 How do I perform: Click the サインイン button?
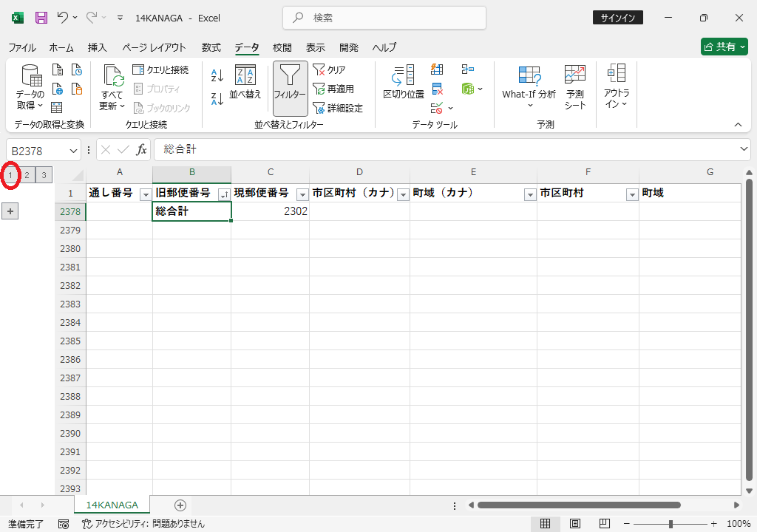click(x=617, y=18)
